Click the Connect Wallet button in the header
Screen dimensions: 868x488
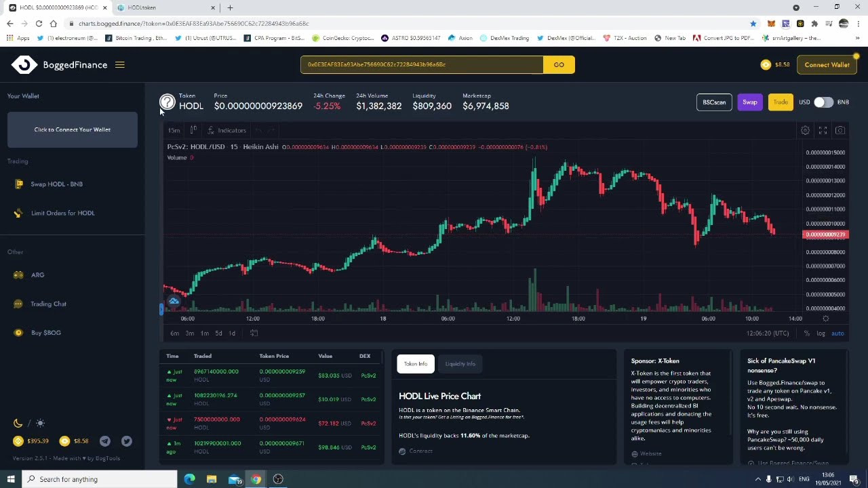pos(827,65)
